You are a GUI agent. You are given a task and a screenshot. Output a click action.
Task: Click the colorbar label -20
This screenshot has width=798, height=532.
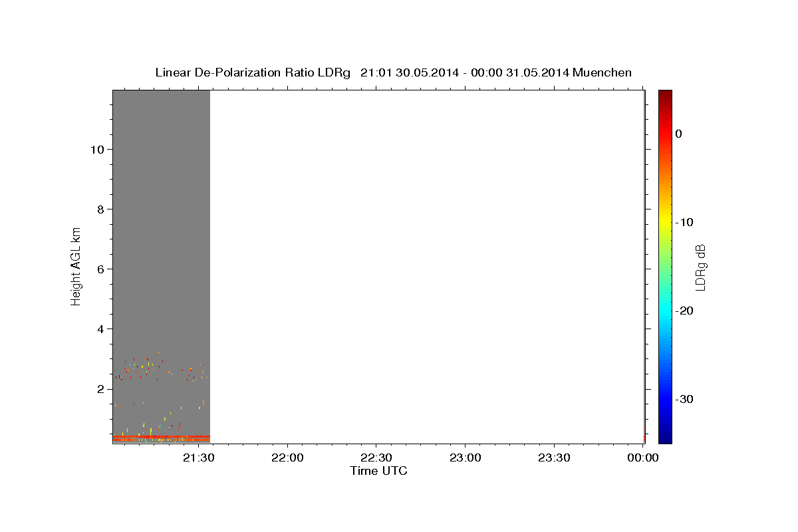[x=685, y=311]
